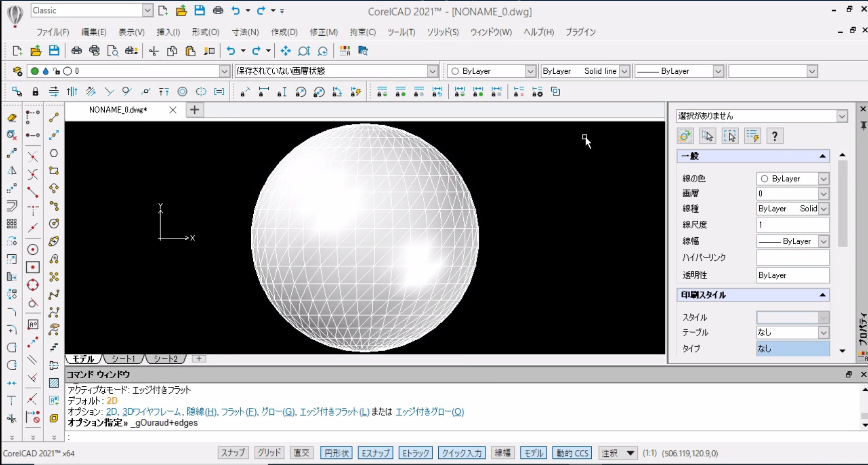868x465 pixels.
Task: Click the Properties palette toolbar icon
Action: pos(345,51)
